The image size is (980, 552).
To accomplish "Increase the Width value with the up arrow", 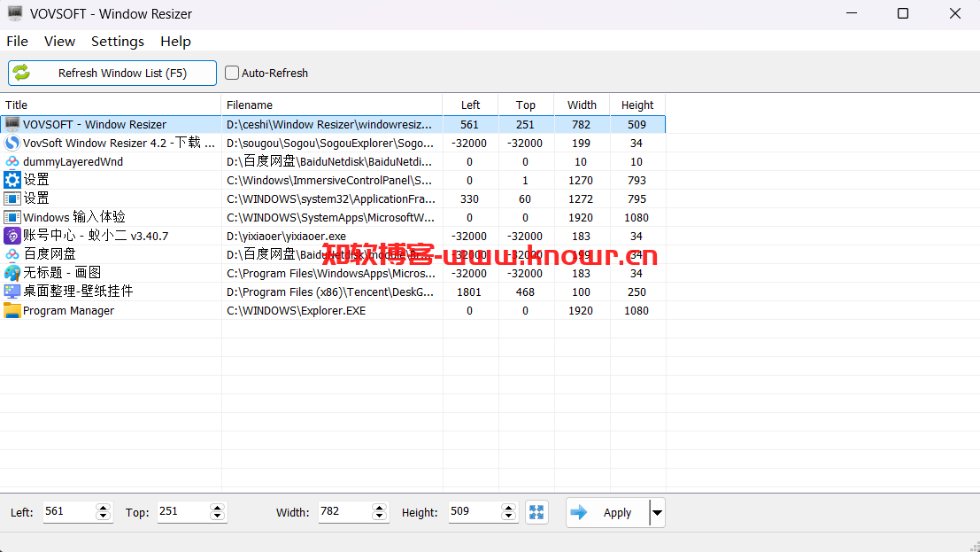I will click(379, 508).
